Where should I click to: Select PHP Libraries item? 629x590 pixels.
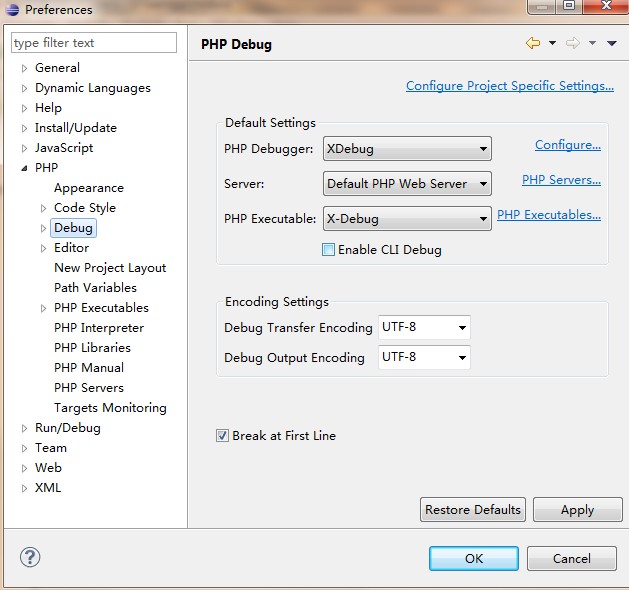click(x=92, y=347)
